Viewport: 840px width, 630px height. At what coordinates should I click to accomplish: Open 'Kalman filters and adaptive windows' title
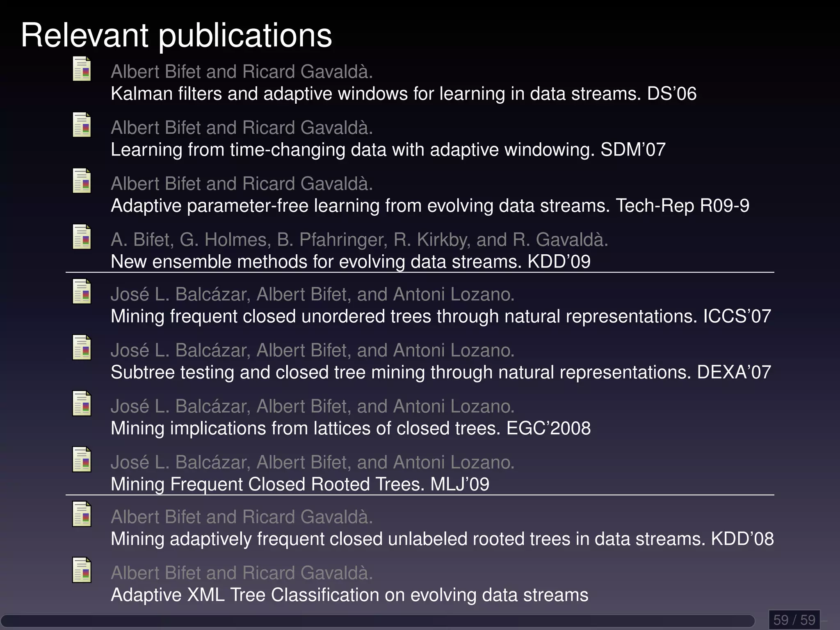(x=403, y=94)
